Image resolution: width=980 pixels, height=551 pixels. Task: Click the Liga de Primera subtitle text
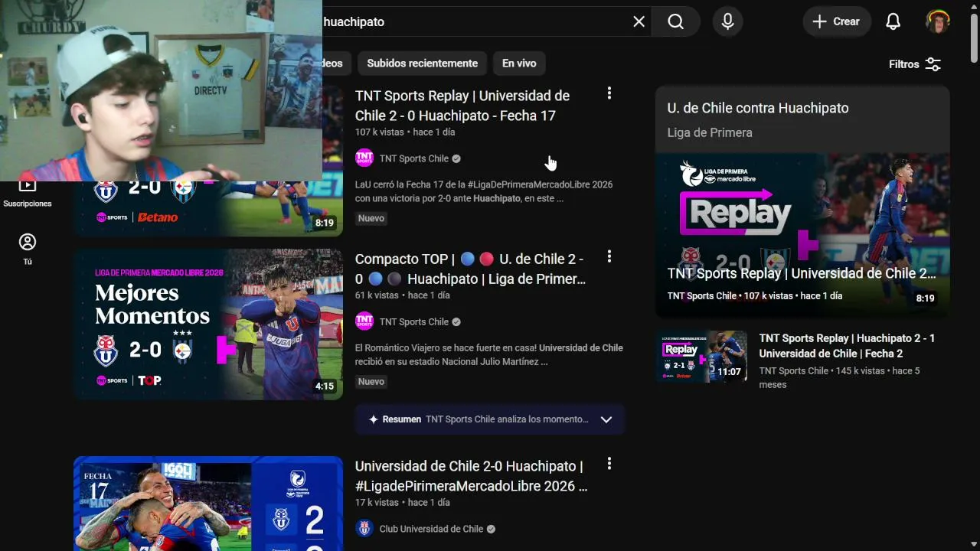tap(710, 132)
